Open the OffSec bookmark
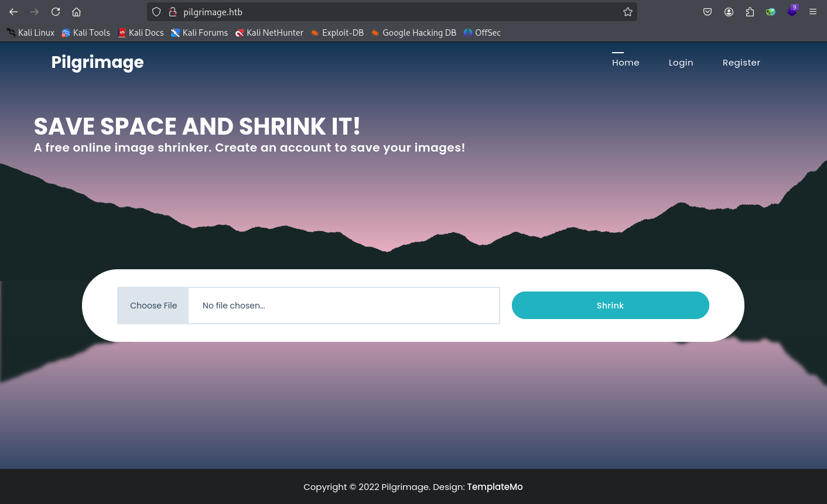The image size is (827, 504). [x=482, y=33]
